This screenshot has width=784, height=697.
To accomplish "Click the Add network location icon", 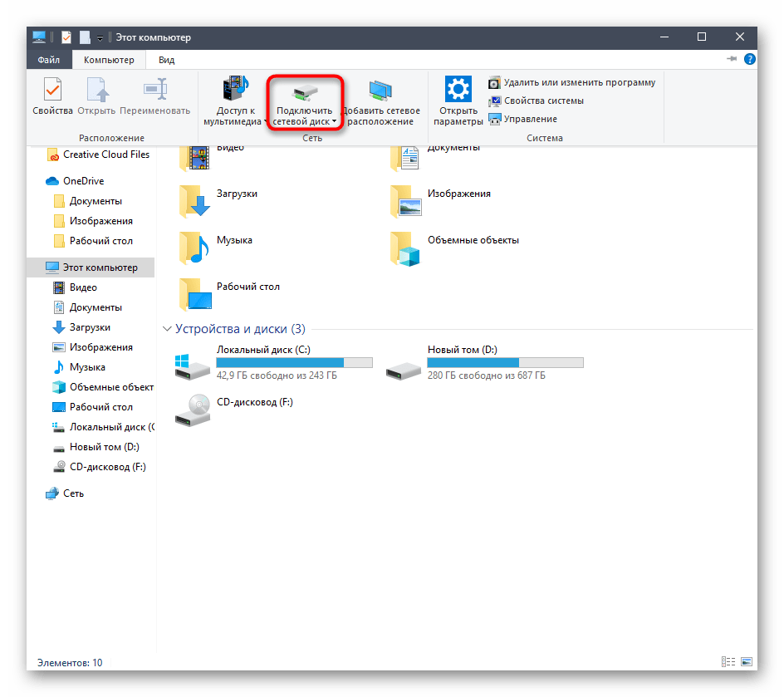I will [x=380, y=90].
